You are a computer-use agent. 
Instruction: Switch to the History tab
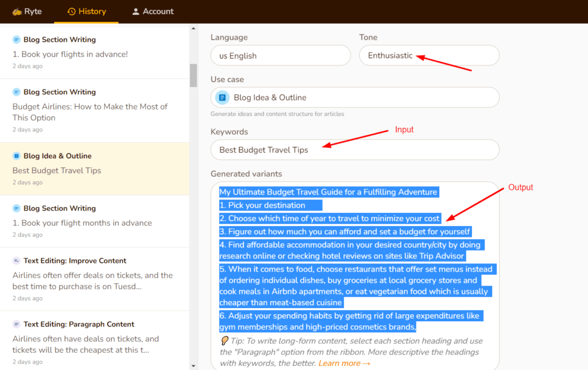[87, 11]
